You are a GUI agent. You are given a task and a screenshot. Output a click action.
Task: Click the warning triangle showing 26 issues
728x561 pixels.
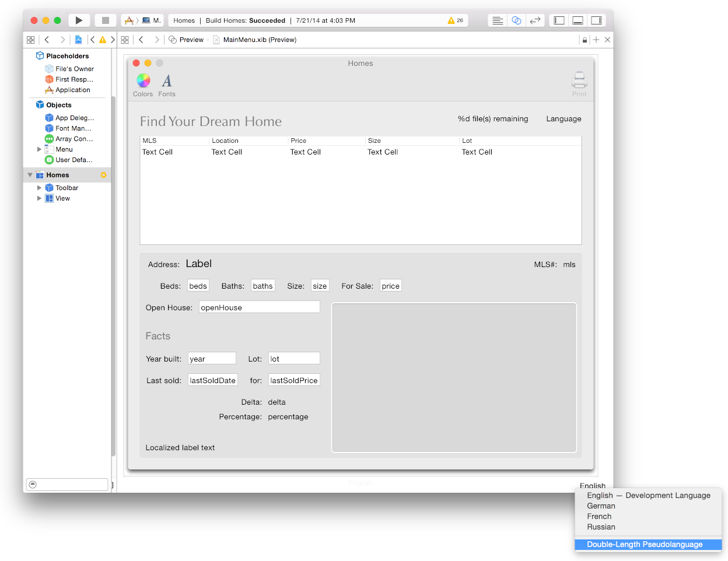point(455,20)
